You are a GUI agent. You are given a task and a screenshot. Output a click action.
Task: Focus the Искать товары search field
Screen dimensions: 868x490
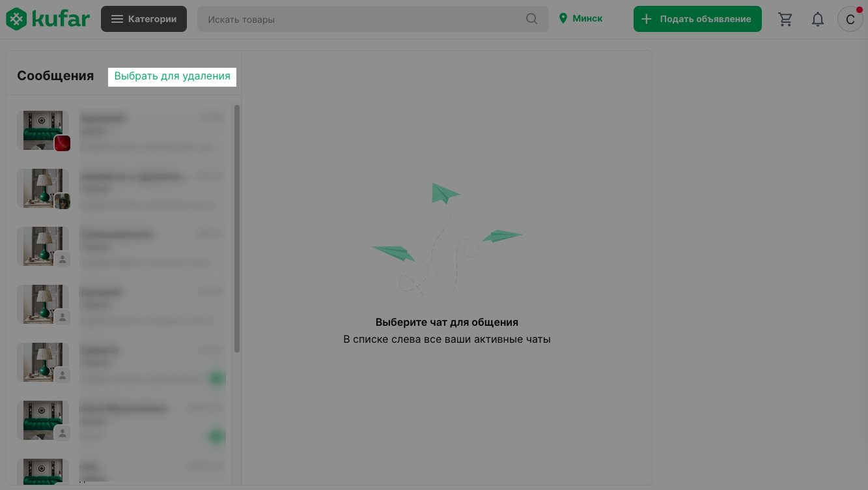[373, 19]
